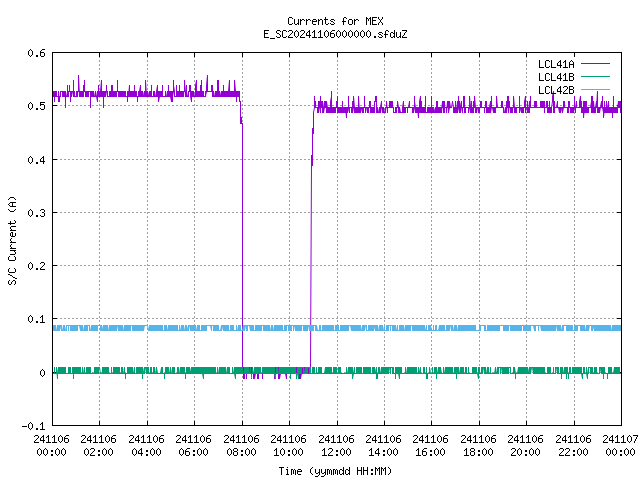Click the -0.1 y-axis tick label
This screenshot has height=480, width=640.
click(33, 426)
